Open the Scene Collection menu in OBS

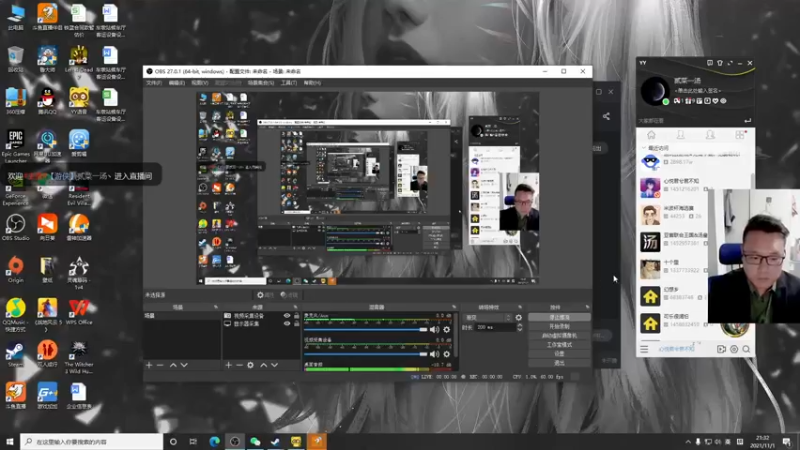[x=261, y=83]
